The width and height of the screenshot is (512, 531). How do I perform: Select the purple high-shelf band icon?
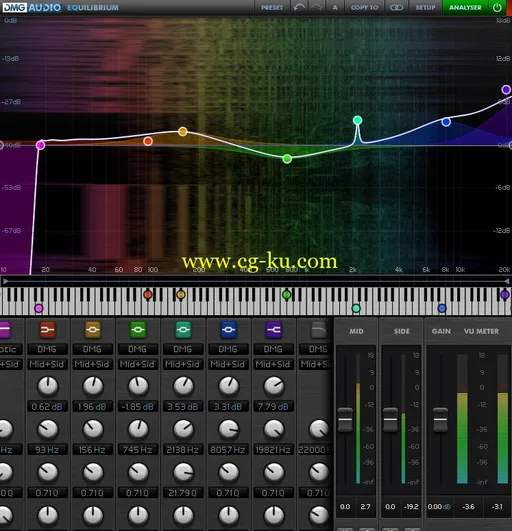click(274, 330)
